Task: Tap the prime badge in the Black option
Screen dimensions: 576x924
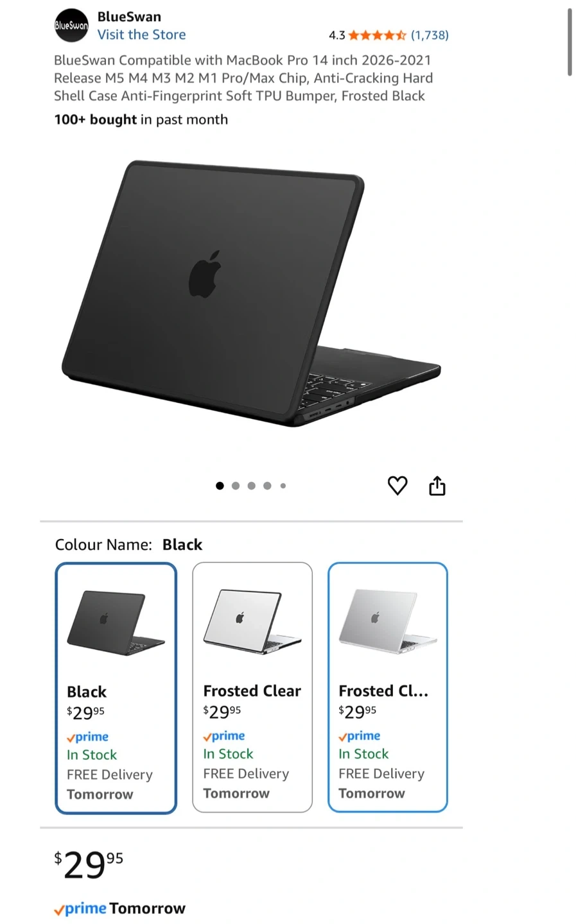Action: [x=88, y=737]
